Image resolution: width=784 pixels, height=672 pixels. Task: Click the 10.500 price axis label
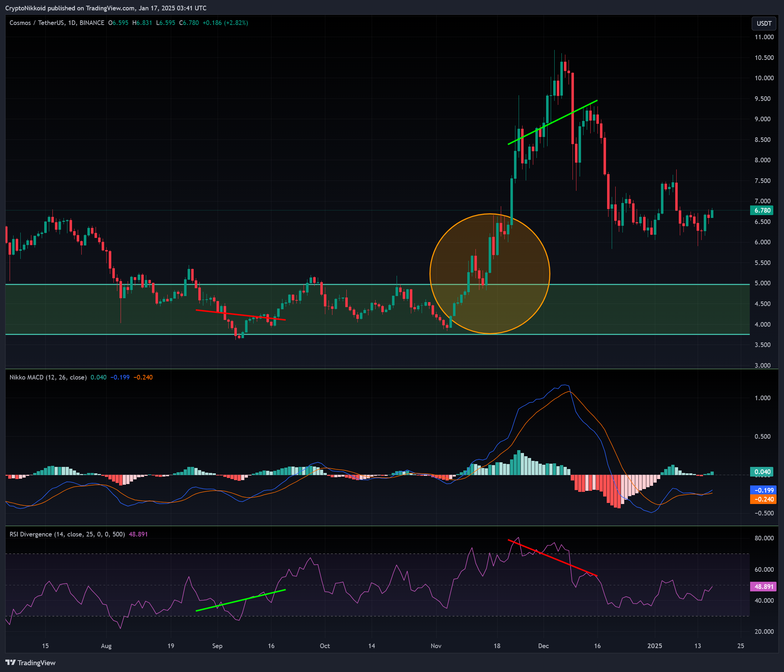764,57
